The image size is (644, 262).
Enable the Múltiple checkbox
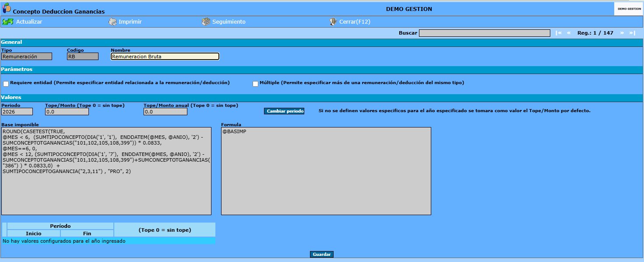point(255,84)
